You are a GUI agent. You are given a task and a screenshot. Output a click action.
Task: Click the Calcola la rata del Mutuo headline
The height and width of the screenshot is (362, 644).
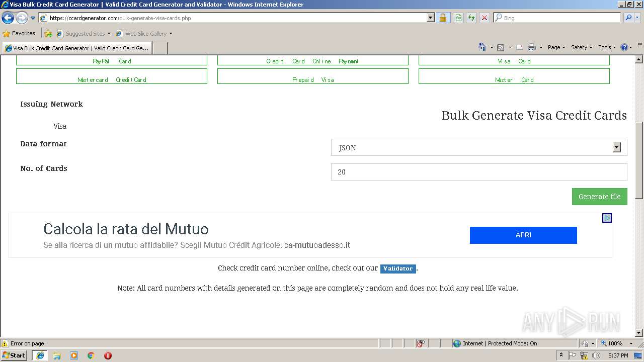[126, 229]
